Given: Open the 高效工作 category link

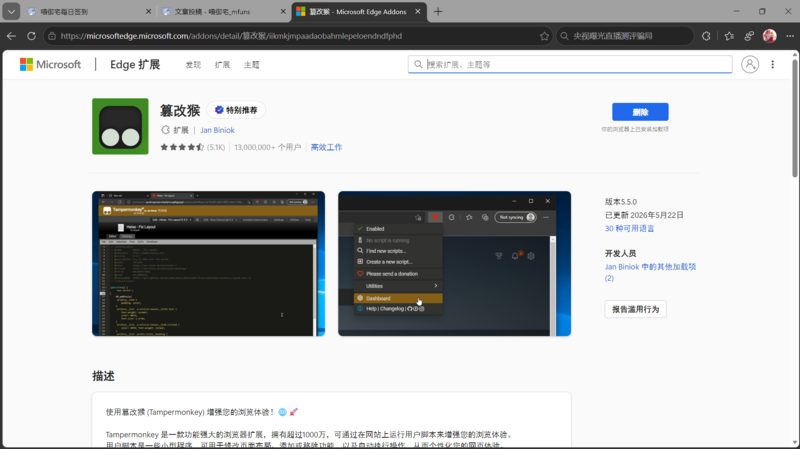Looking at the screenshot, I should pyautogui.click(x=327, y=147).
